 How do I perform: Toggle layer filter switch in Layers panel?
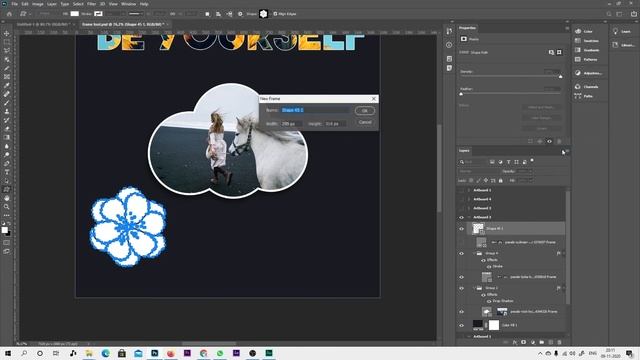tap(532, 161)
